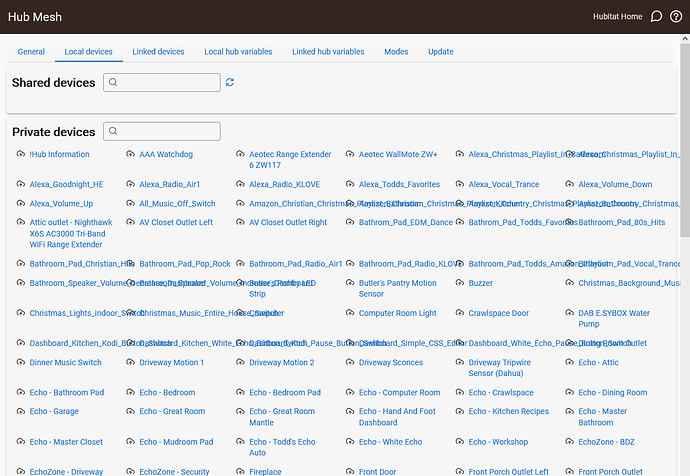Share icon beside Attic outlet Nighthawk
This screenshot has width=690, height=476.
(x=21, y=222)
